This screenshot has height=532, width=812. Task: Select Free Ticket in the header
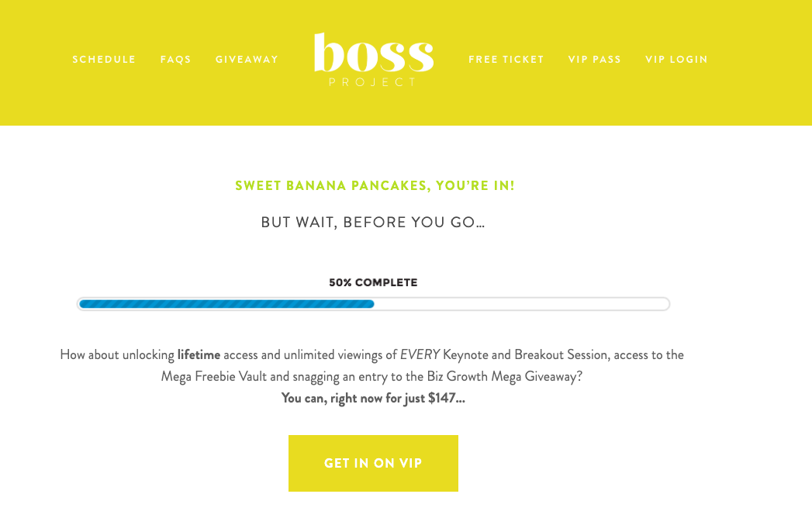pyautogui.click(x=506, y=60)
